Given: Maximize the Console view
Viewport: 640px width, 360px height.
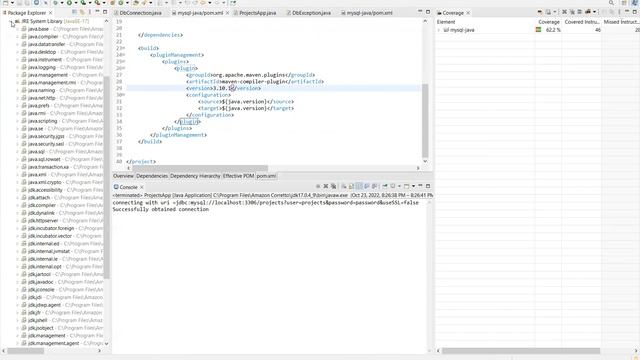Looking at the screenshot, I should tap(428, 186).
